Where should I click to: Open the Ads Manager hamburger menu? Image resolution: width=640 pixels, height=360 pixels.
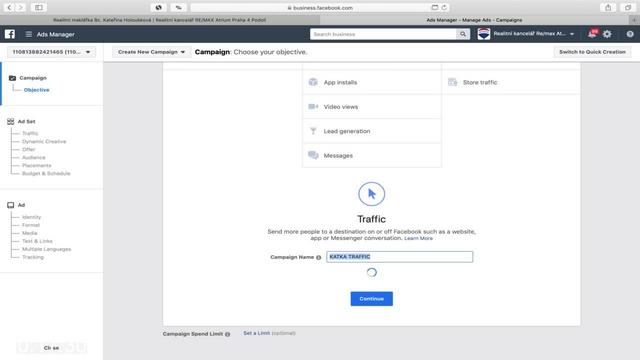pos(29,34)
